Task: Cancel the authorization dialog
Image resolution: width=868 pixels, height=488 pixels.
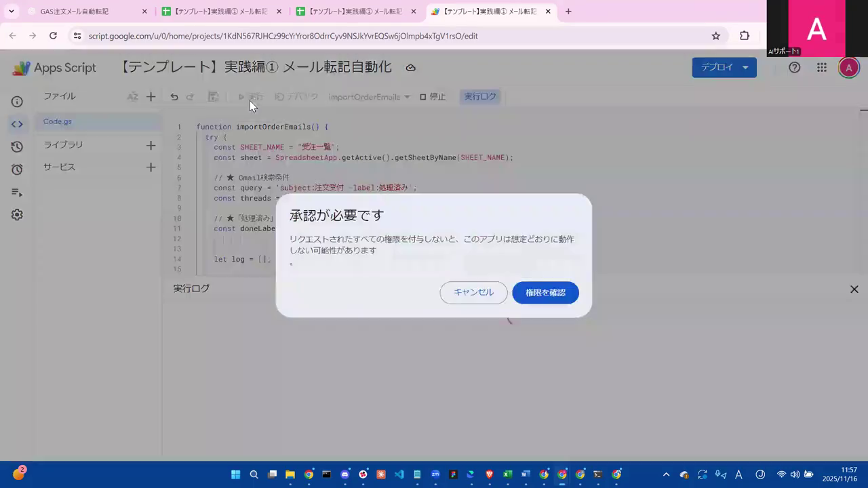Action: (473, 292)
